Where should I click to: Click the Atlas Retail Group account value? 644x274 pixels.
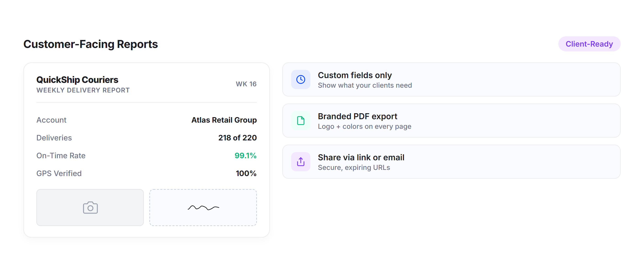click(224, 120)
